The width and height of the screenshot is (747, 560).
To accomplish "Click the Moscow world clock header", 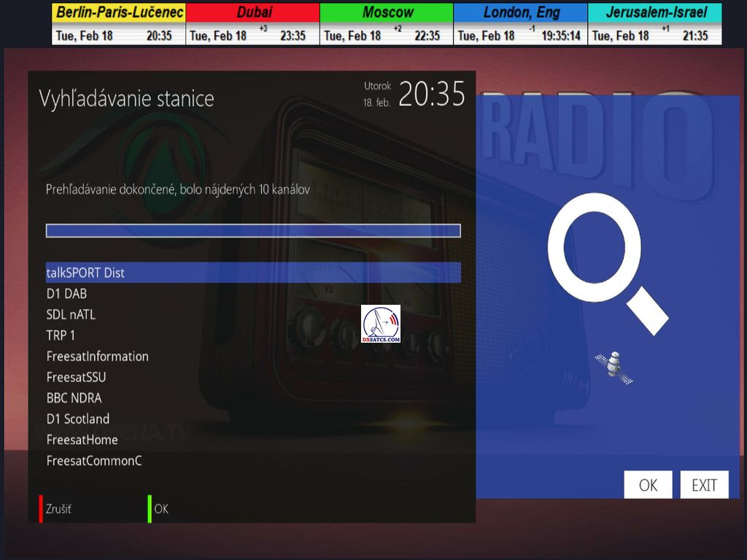I will tap(387, 12).
